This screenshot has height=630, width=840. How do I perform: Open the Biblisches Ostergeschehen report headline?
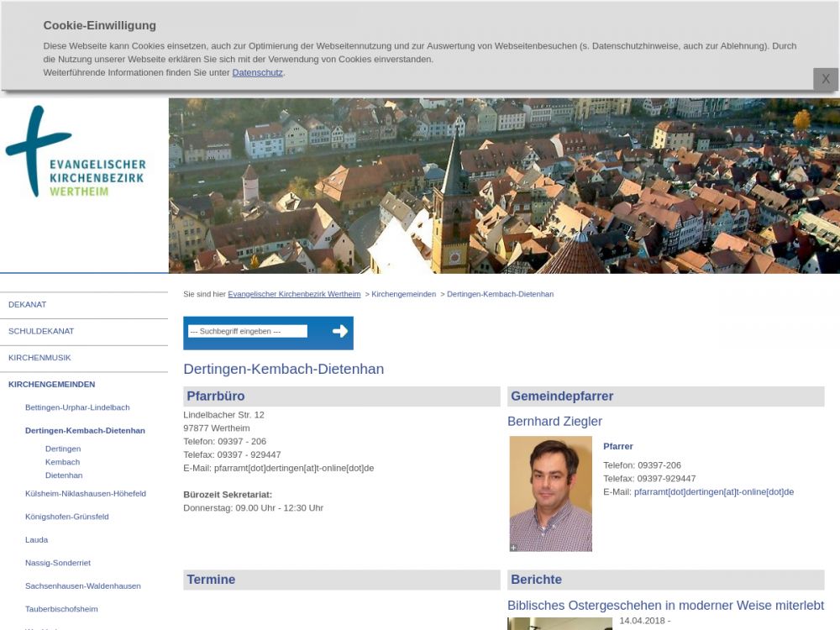click(665, 606)
